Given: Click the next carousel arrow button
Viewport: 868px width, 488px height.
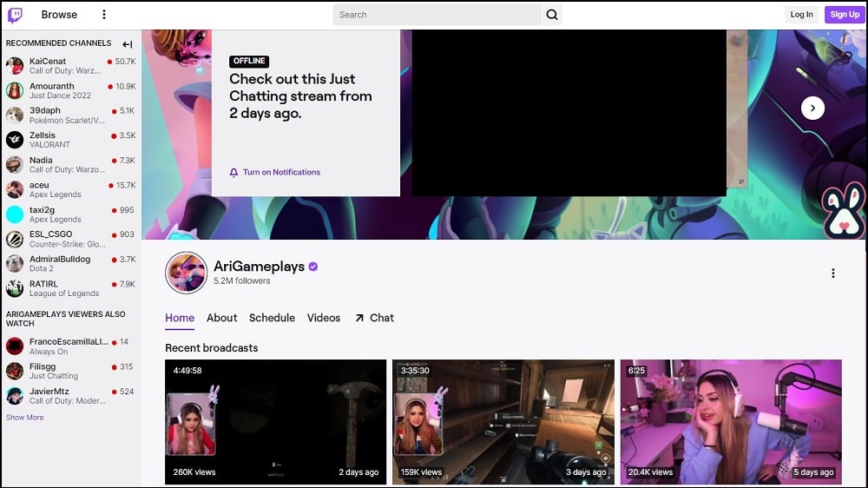Looking at the screenshot, I should tap(812, 108).
